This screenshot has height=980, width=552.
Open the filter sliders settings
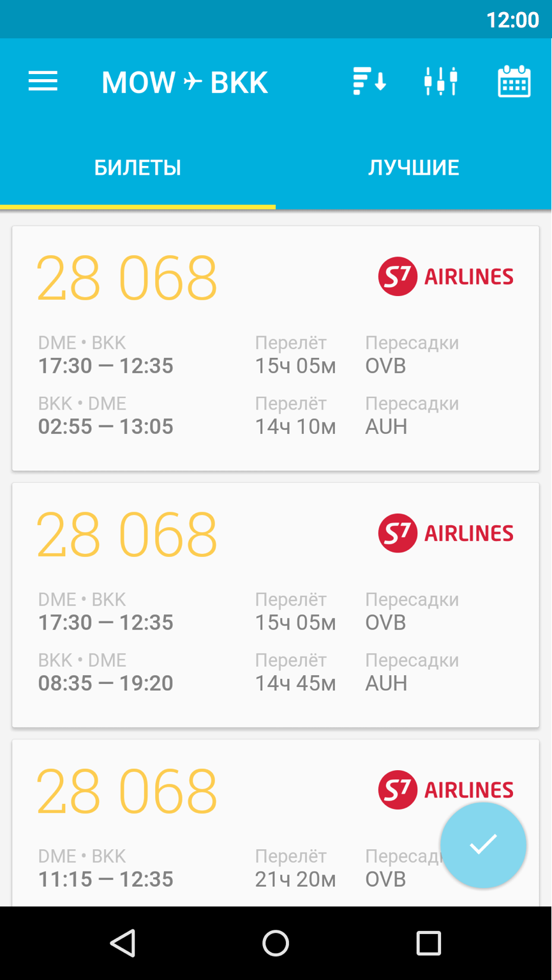click(441, 82)
